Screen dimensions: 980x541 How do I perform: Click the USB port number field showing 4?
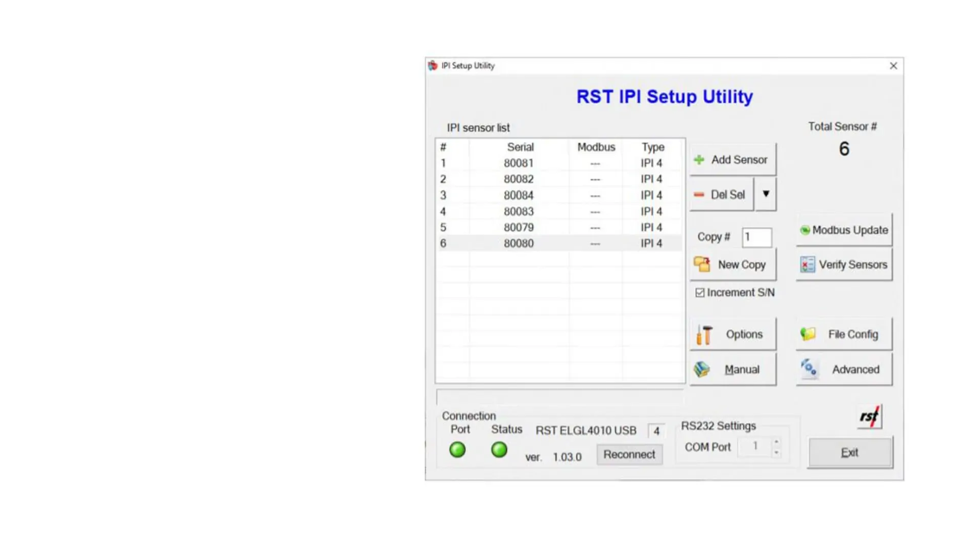click(x=656, y=431)
